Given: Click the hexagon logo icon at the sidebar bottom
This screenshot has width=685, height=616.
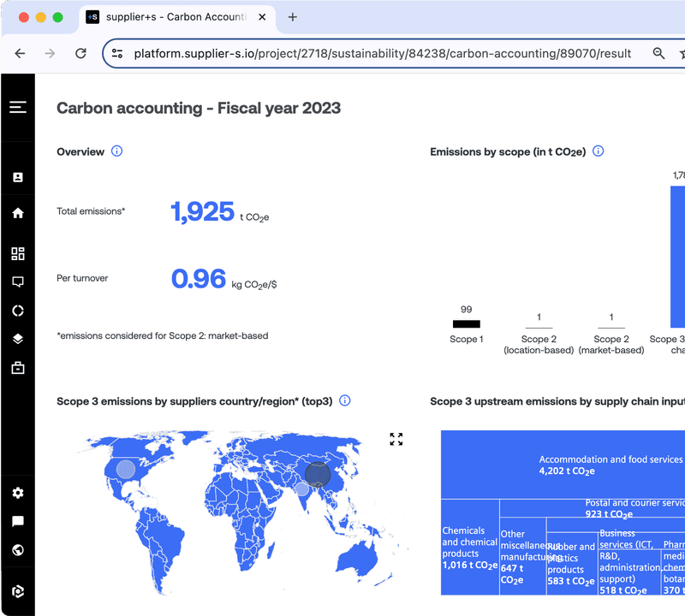Looking at the screenshot, I should pos(18,591).
